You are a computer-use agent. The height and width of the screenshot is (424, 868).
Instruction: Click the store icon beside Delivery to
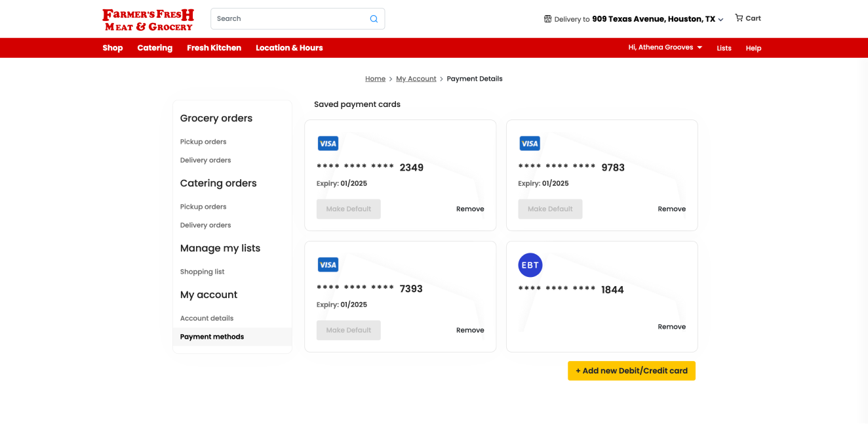pos(547,19)
